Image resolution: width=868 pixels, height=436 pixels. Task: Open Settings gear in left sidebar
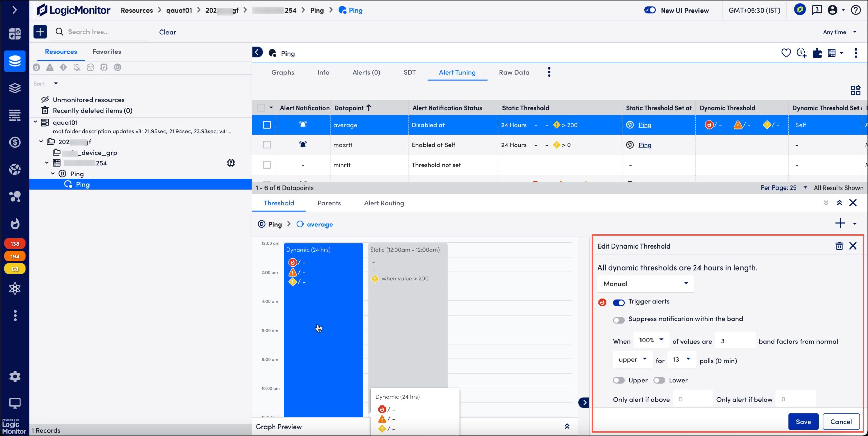tap(15, 376)
